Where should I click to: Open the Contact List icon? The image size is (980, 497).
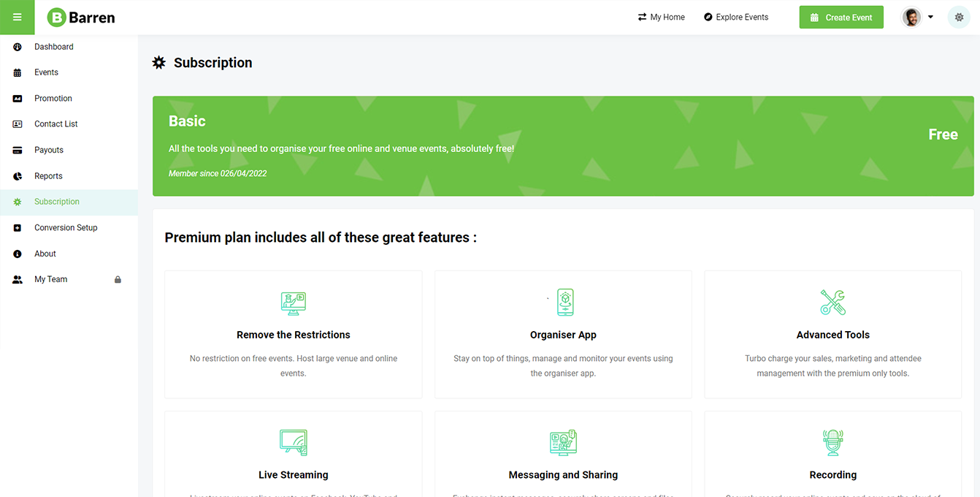point(18,124)
